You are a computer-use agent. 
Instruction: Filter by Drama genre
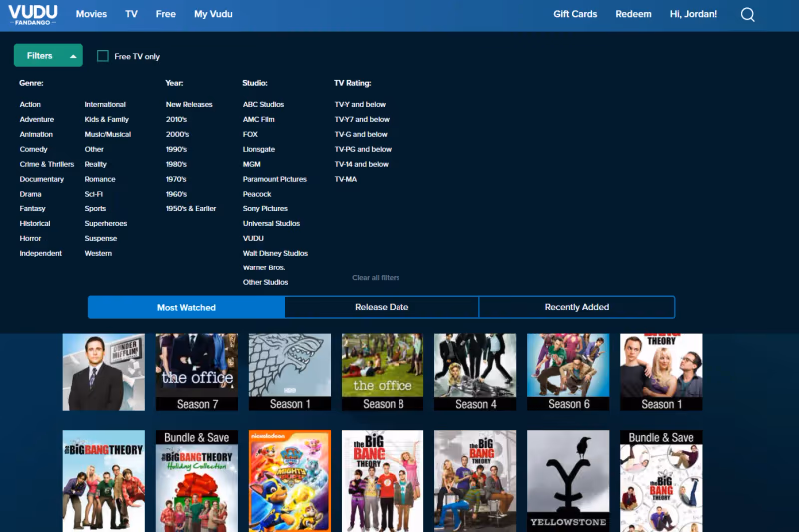(31, 194)
